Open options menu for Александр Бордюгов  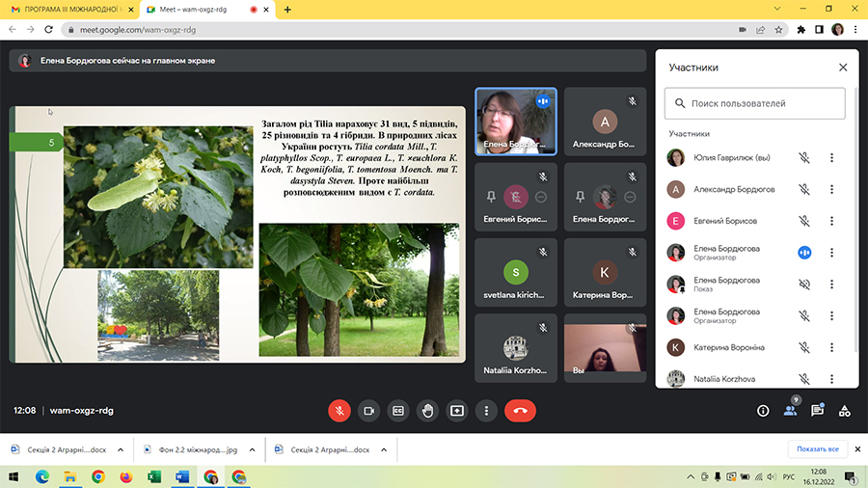831,190
